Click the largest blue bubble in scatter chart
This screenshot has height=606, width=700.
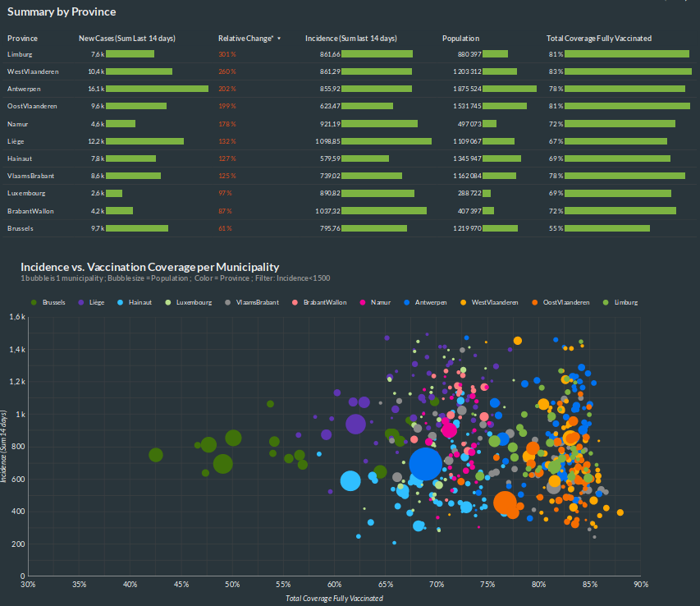pyautogui.click(x=426, y=464)
